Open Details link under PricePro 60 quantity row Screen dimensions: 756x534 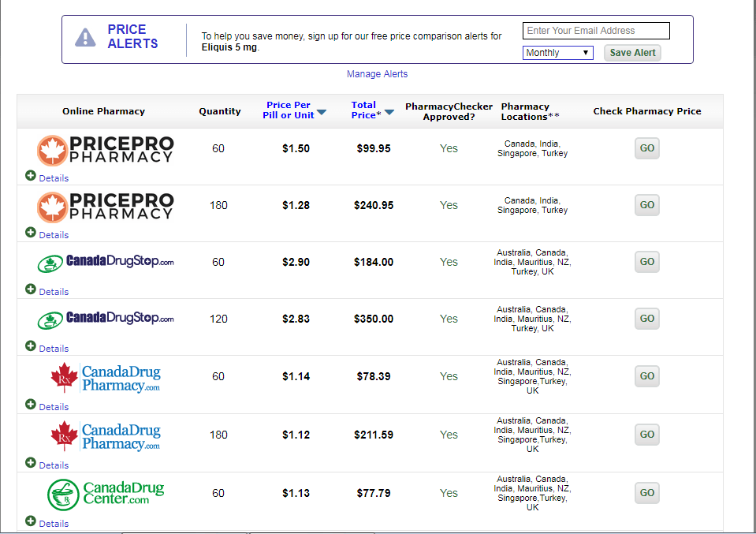tap(54, 178)
